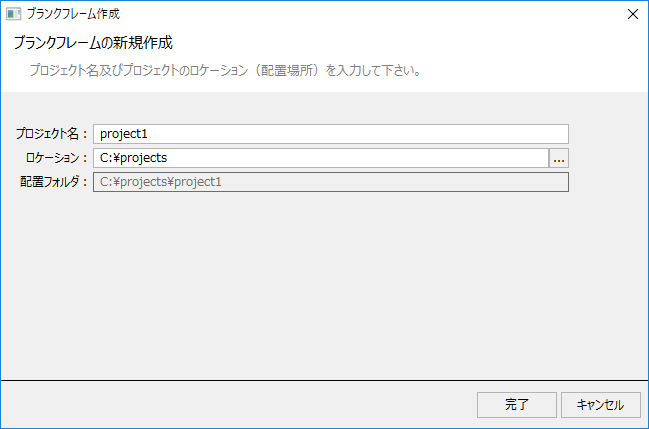Select the disabled 配置フォルダ field
Viewport: 649px width, 429px height.
pos(330,182)
